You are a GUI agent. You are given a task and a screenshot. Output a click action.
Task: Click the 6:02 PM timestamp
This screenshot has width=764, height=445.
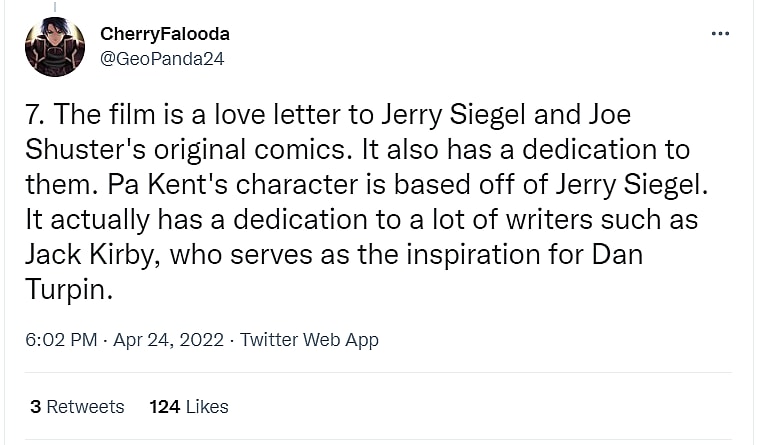(62, 340)
